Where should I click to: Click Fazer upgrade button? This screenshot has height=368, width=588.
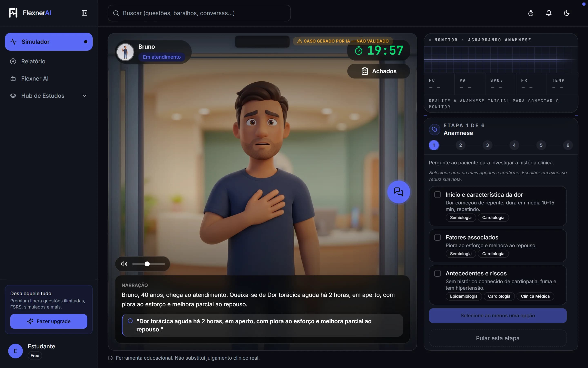click(x=49, y=321)
